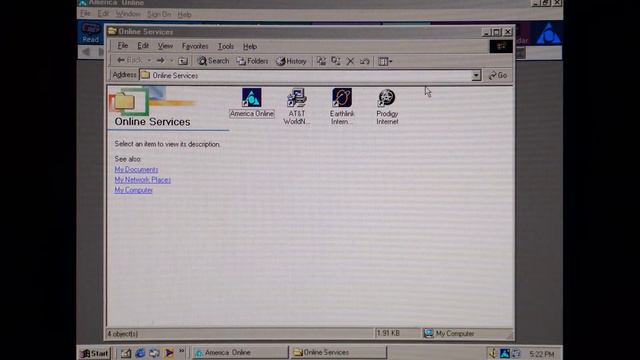Click the rightmost system tray icon beside the clock
The height and width of the screenshot is (360, 640).
(x=516, y=353)
